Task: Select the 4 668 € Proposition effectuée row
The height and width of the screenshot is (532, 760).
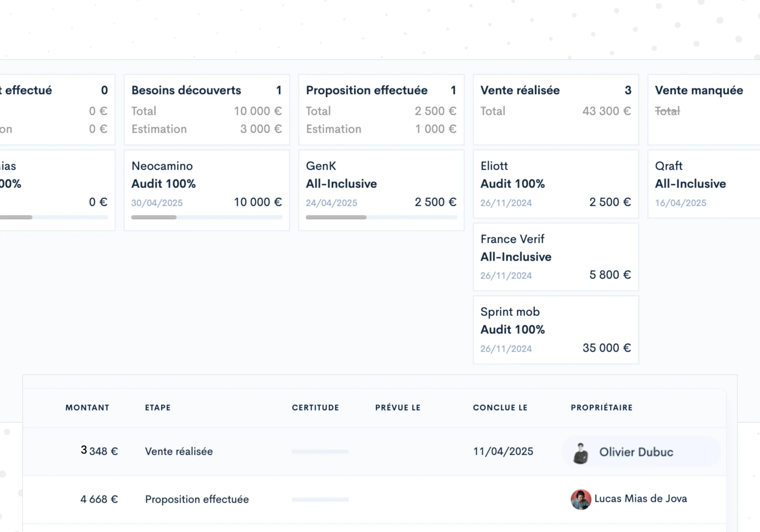Action: click(197, 499)
